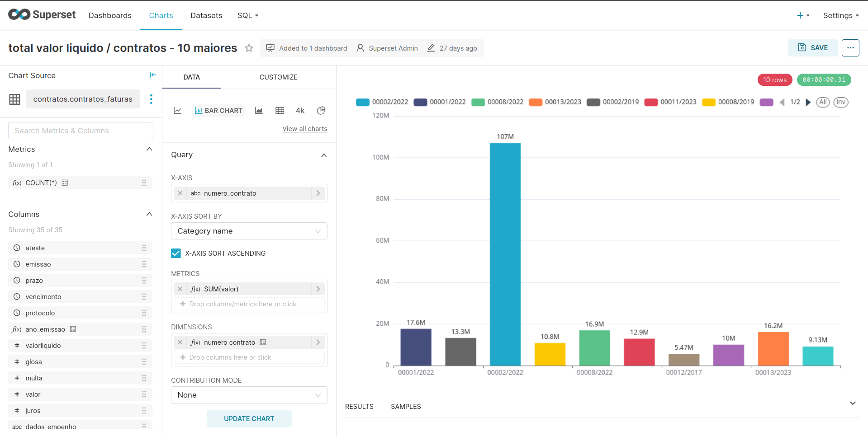Invert the legend selection with Inv
Viewport: 868px width, 436px height.
point(841,102)
